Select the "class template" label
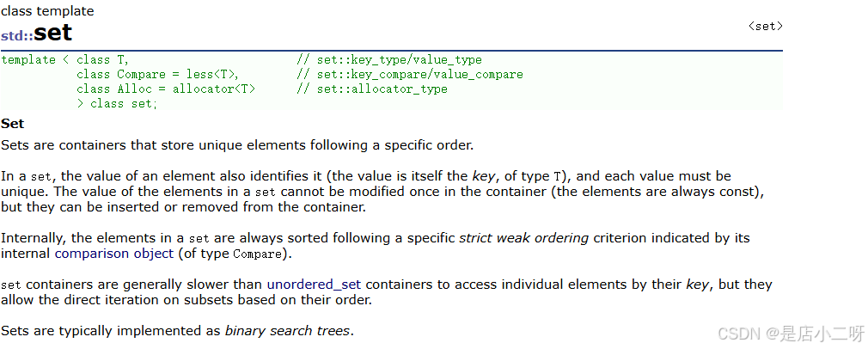The height and width of the screenshot is (349, 868). click(x=47, y=11)
